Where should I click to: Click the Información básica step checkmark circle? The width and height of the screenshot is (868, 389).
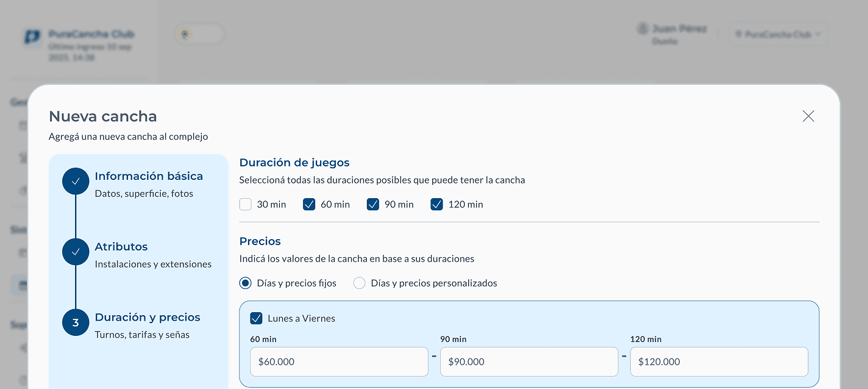coord(76,181)
